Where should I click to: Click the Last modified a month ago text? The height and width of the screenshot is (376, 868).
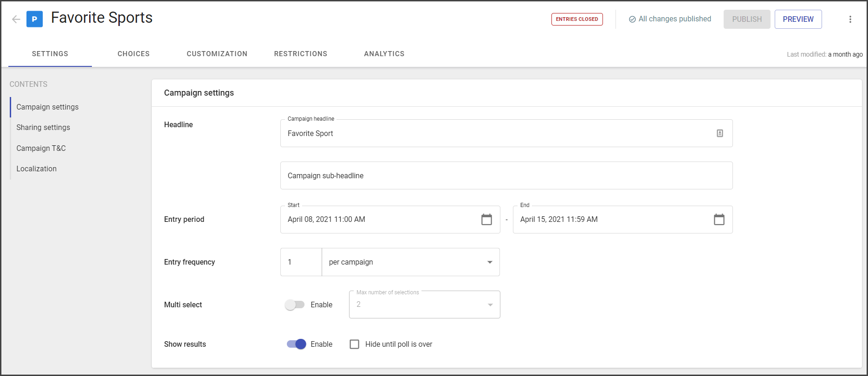pyautogui.click(x=825, y=54)
